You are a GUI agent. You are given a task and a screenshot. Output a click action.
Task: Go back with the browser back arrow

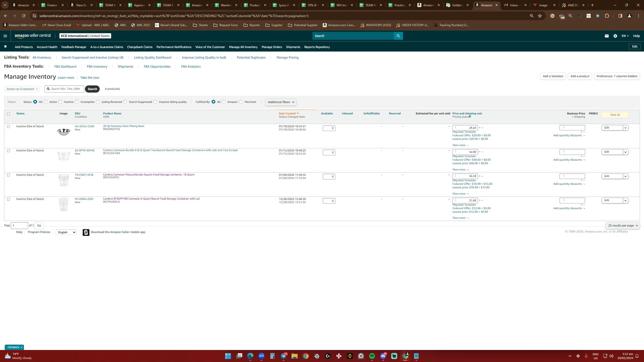tap(6, 16)
